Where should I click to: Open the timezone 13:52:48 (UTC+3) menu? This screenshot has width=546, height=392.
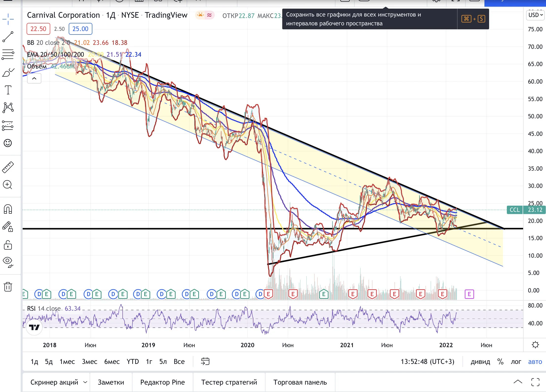[427, 361]
